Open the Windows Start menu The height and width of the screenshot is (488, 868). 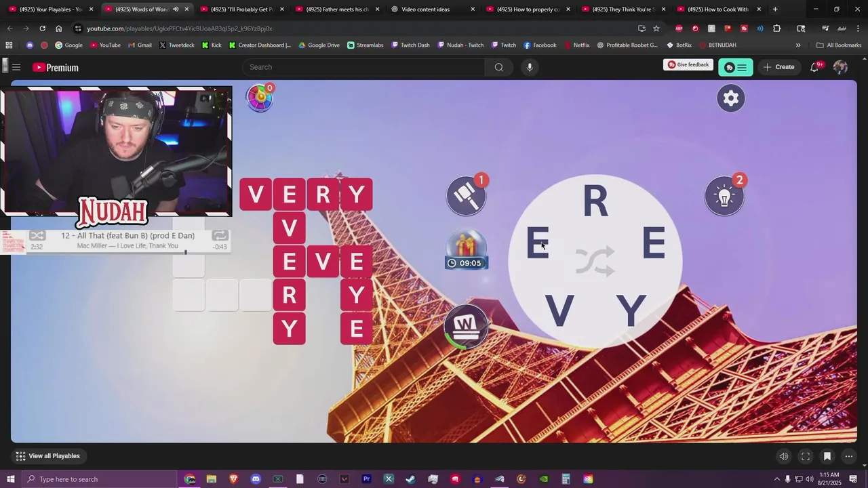point(10,479)
